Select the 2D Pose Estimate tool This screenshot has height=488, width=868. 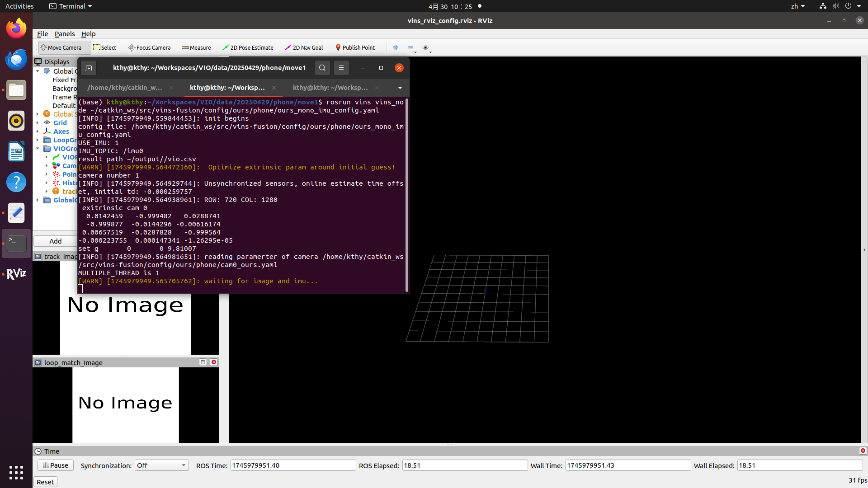[x=248, y=47]
